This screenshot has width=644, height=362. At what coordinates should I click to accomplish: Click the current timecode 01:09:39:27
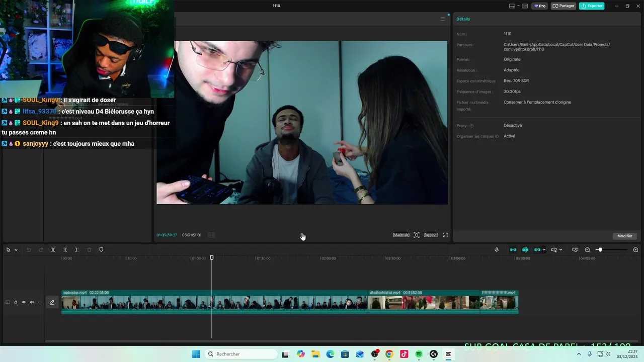pos(167,235)
